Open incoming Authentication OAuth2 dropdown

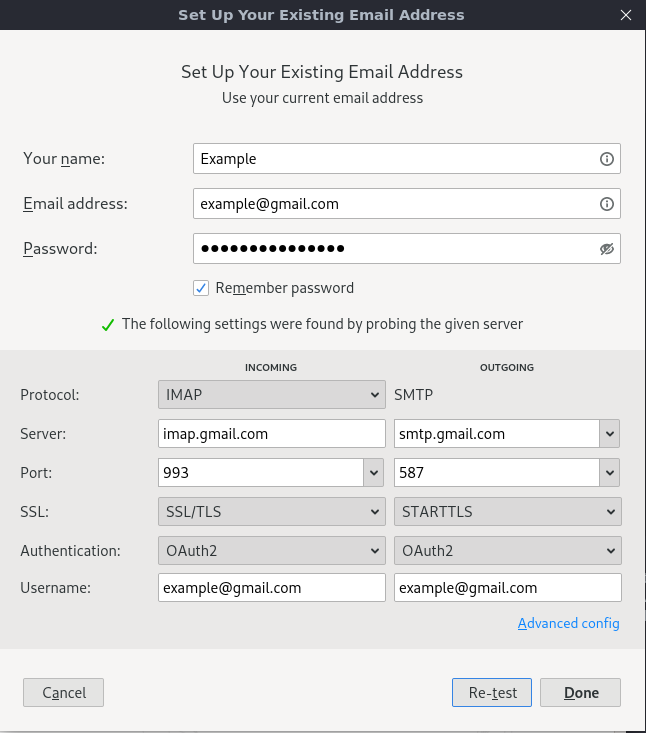pyautogui.click(x=271, y=550)
